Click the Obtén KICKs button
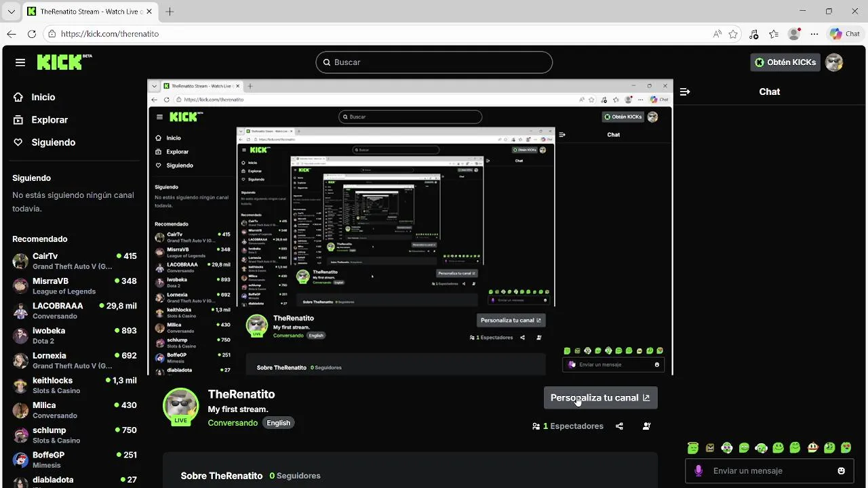The image size is (868, 488). click(x=785, y=62)
